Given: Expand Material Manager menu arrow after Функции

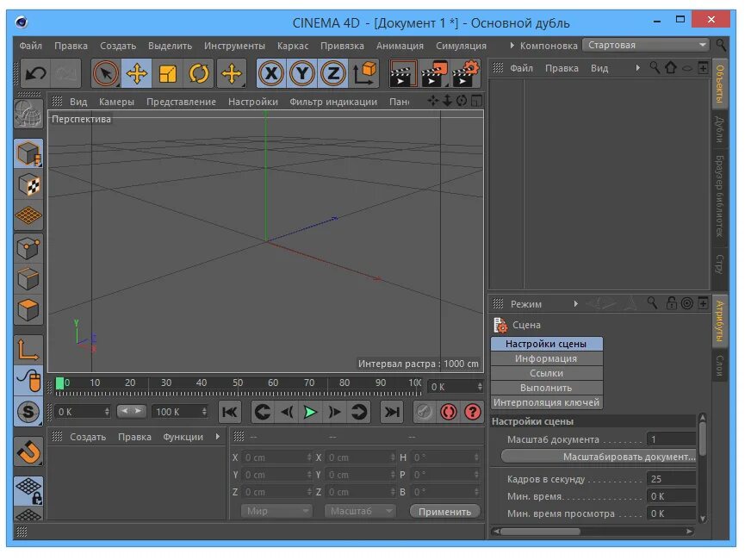Looking at the screenshot, I should pyautogui.click(x=217, y=437).
